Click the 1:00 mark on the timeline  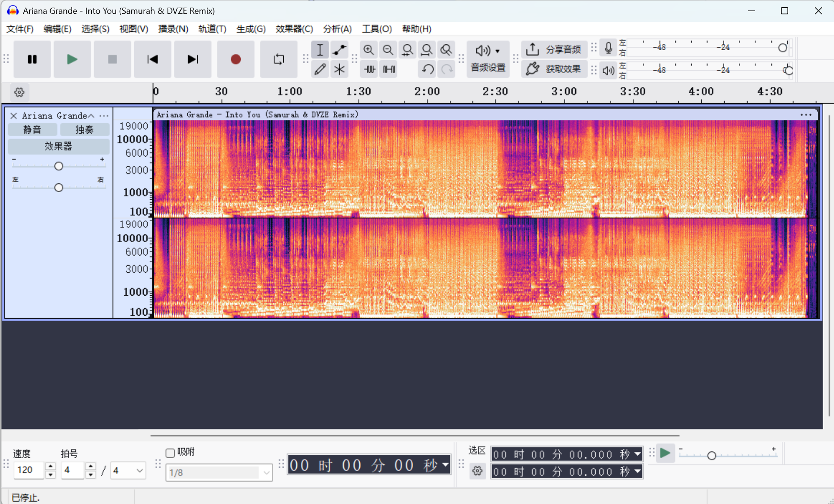click(x=290, y=91)
